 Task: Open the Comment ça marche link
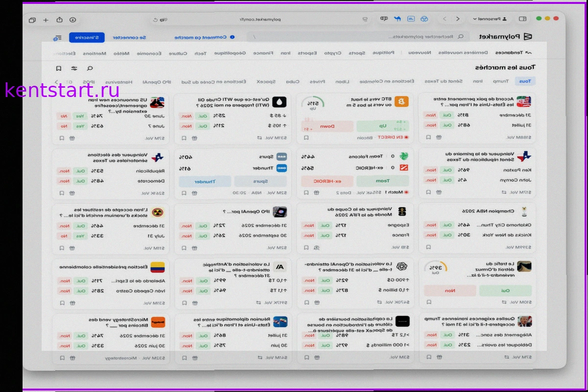point(204,37)
